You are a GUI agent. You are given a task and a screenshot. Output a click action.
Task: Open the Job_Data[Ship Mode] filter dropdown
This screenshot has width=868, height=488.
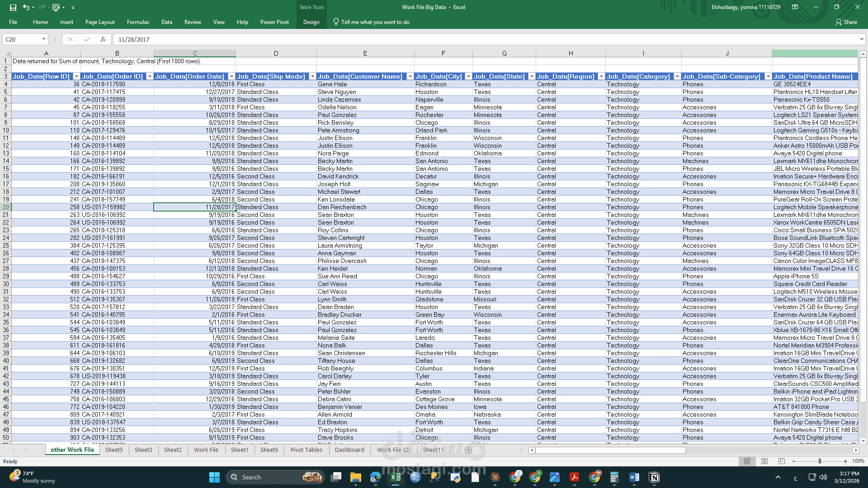pos(312,76)
